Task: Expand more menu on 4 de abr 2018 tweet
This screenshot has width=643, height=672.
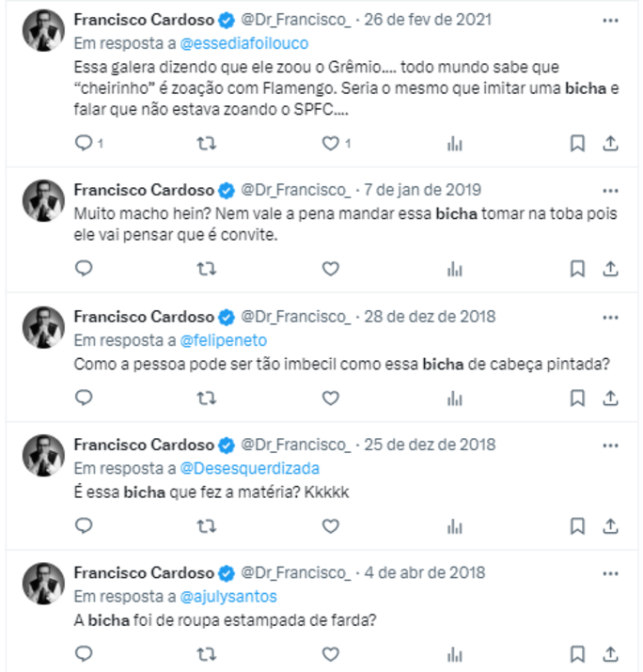Action: pyautogui.click(x=610, y=572)
